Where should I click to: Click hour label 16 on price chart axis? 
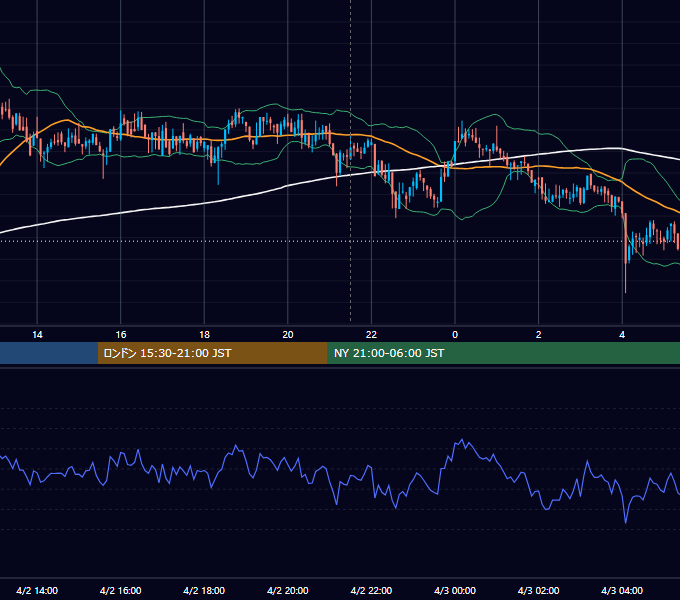[x=121, y=335]
